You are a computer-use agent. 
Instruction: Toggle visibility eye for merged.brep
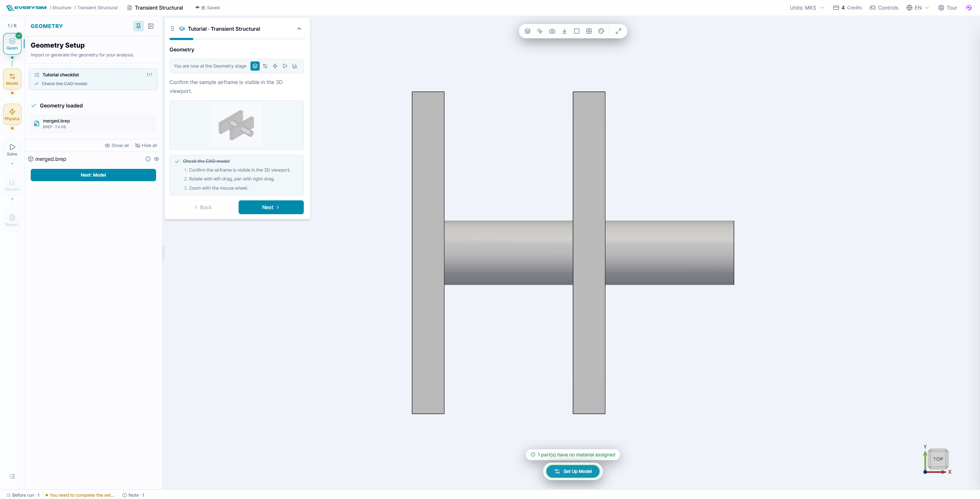click(156, 159)
